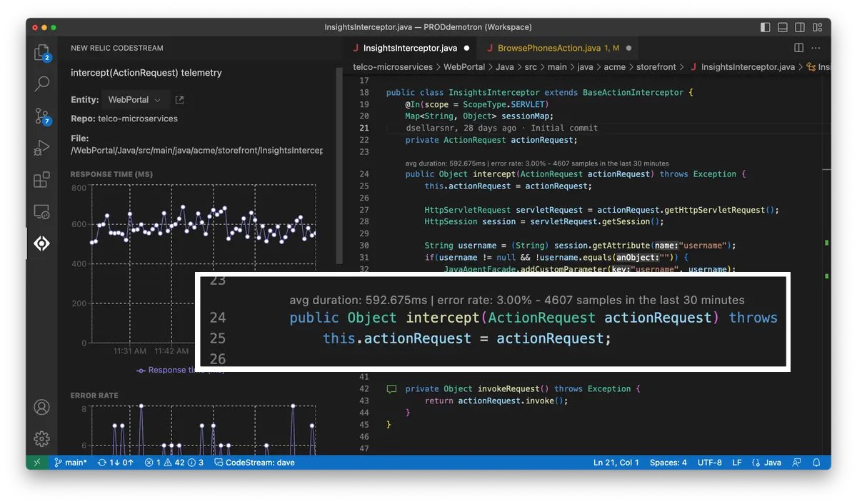The height and width of the screenshot is (504, 857).
Task: Open the Source Control view
Action: tap(41, 116)
